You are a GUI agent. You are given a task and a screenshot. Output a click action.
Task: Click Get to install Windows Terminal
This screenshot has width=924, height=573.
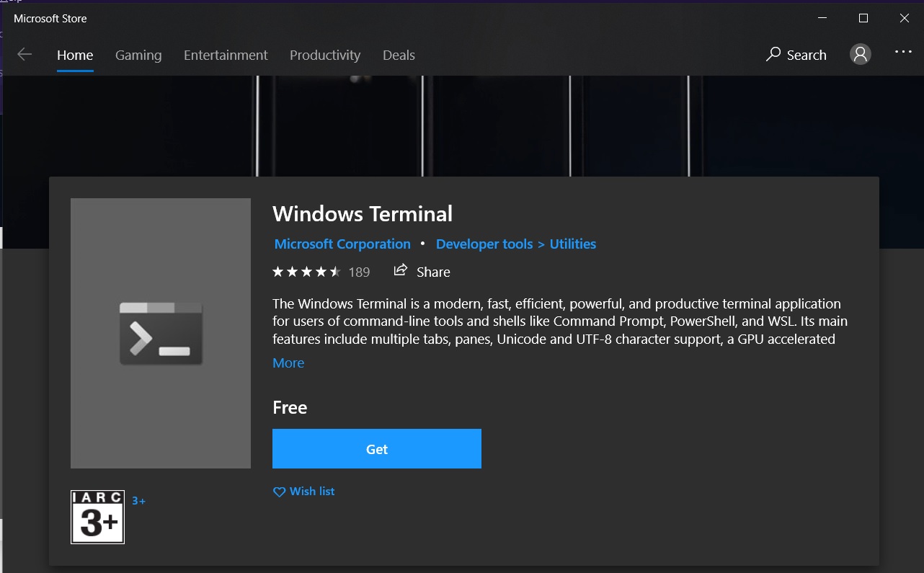tap(377, 449)
